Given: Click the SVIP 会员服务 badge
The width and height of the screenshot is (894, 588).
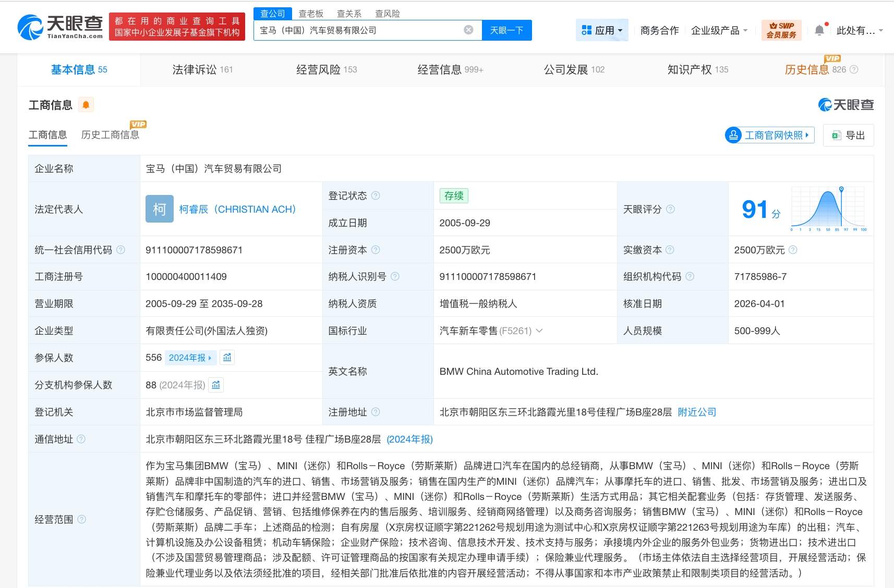Looking at the screenshot, I should click(x=781, y=30).
